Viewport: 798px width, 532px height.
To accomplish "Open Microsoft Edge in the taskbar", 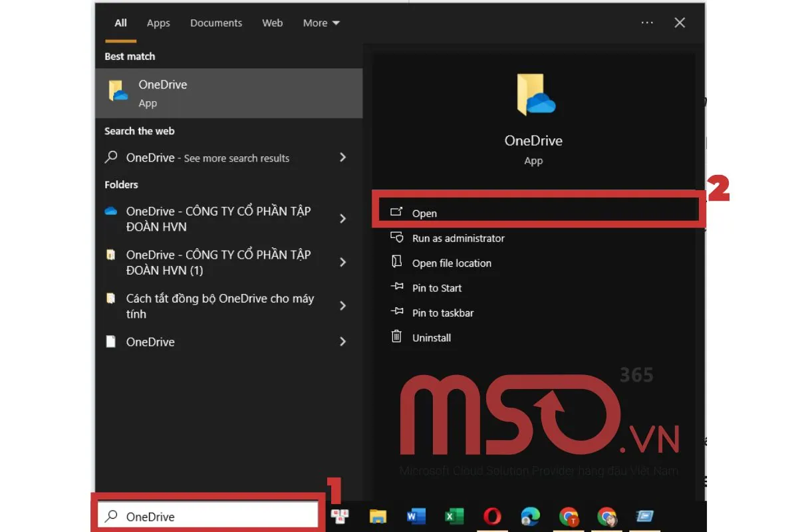I will 530,516.
